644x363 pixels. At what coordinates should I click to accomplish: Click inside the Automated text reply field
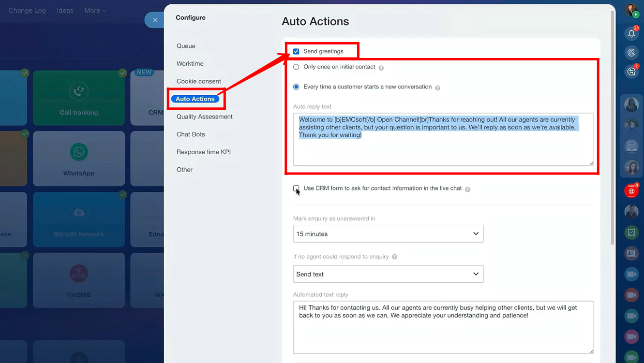click(443, 334)
